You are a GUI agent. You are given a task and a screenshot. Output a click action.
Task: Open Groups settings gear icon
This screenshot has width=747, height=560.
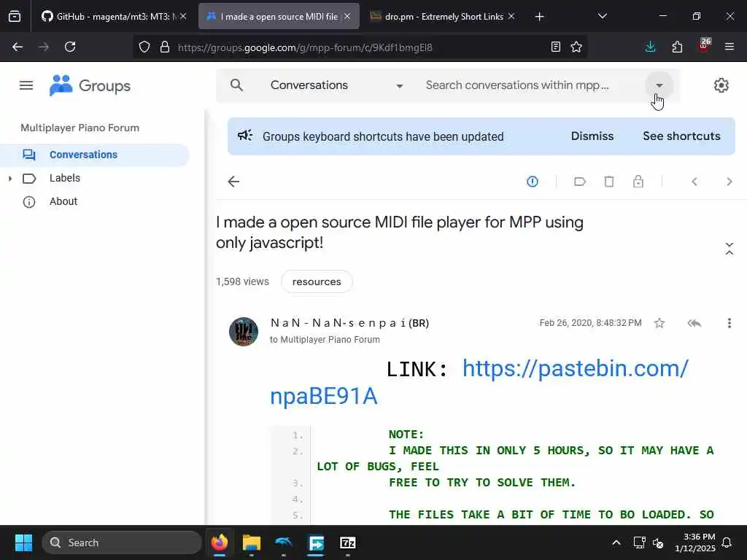click(721, 85)
